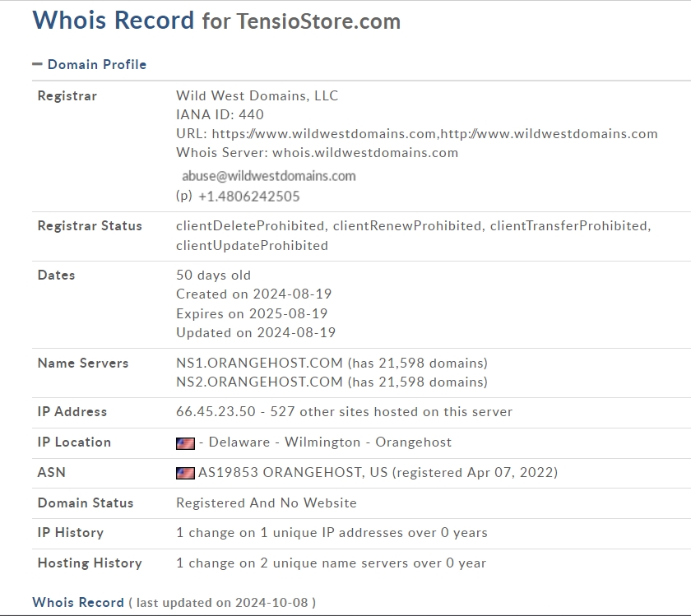
Task: Click the Updated on 2024-08-19 date
Action: pos(256,332)
